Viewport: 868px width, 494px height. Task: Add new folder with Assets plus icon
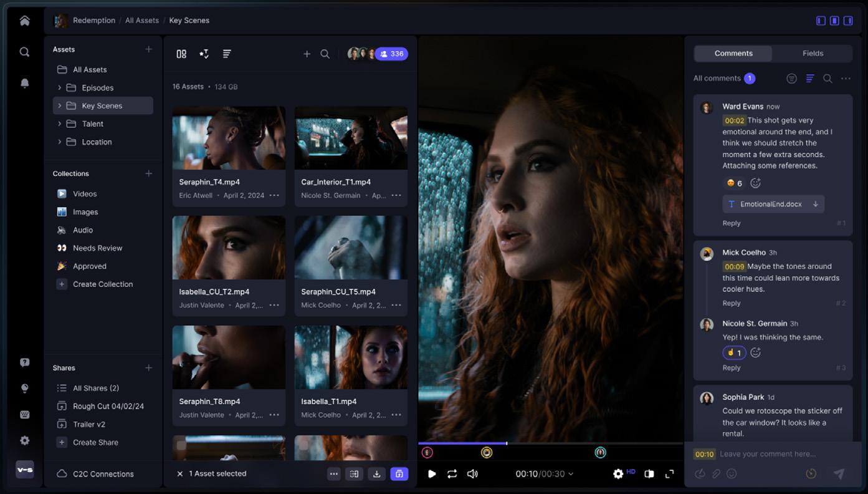[148, 49]
